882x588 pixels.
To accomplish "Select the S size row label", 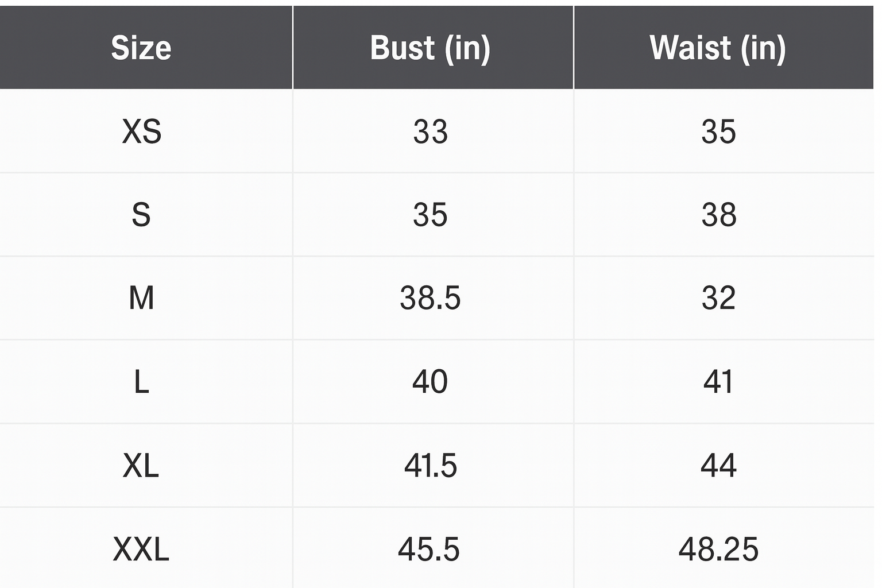I will [x=141, y=215].
